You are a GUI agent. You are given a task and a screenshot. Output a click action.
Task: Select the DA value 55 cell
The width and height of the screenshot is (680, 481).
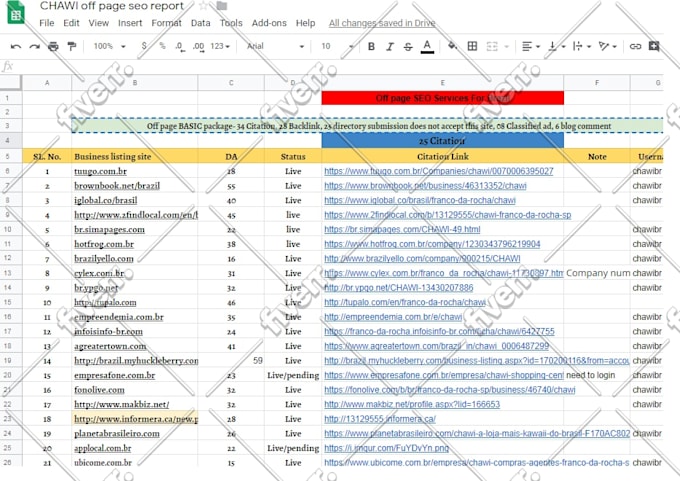click(x=231, y=186)
